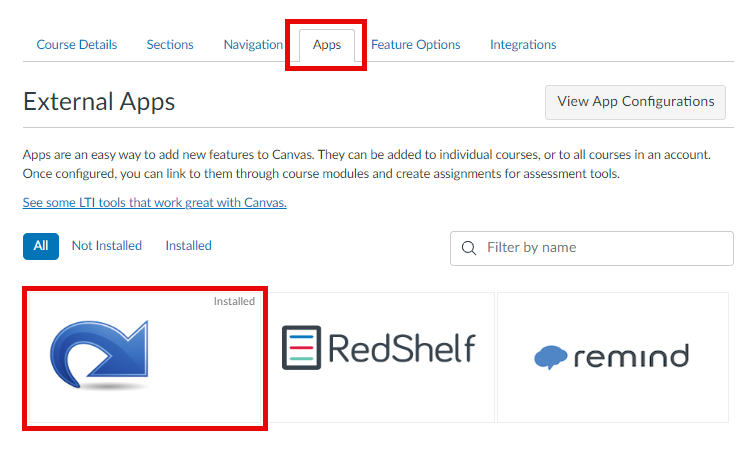Open the remind app logo
Image resolution: width=752 pixels, height=453 pixels.
point(612,357)
